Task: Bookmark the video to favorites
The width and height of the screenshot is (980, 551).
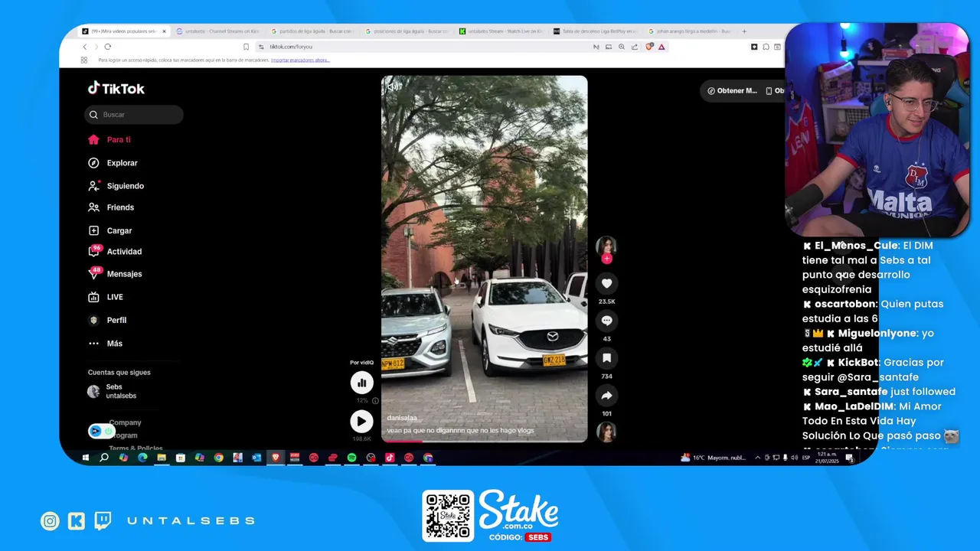Action: point(606,358)
